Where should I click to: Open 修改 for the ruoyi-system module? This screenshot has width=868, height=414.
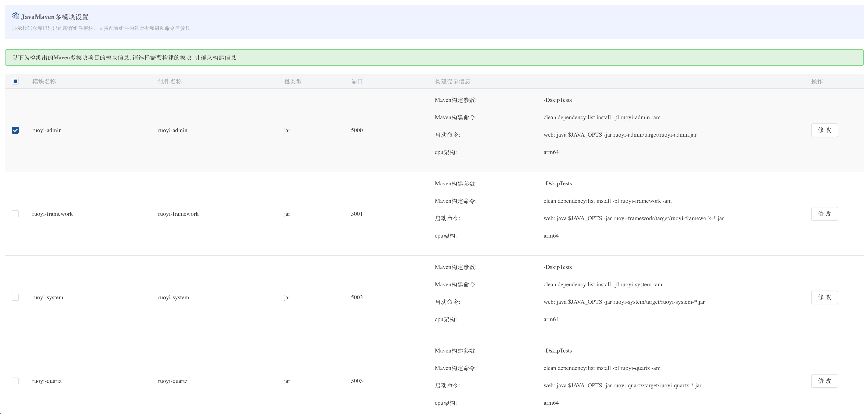pos(824,297)
